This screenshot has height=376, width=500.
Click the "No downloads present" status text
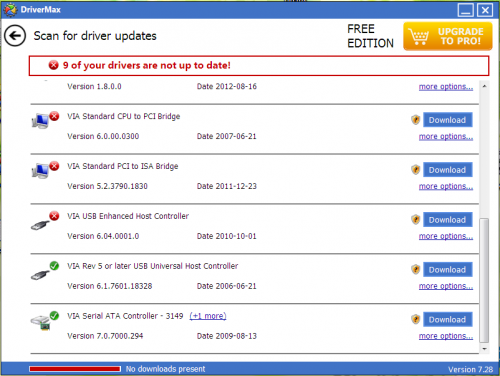click(165, 369)
